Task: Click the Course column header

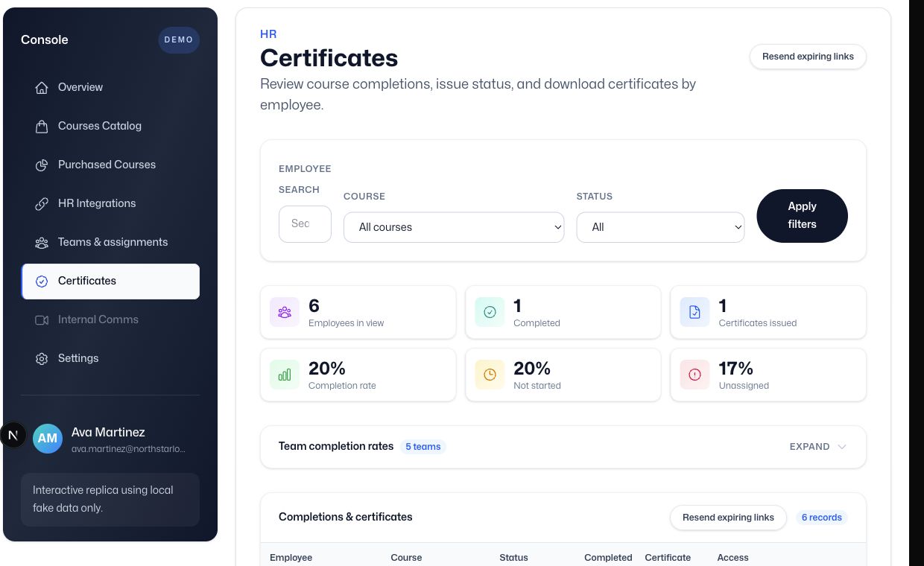Action: 406,557
